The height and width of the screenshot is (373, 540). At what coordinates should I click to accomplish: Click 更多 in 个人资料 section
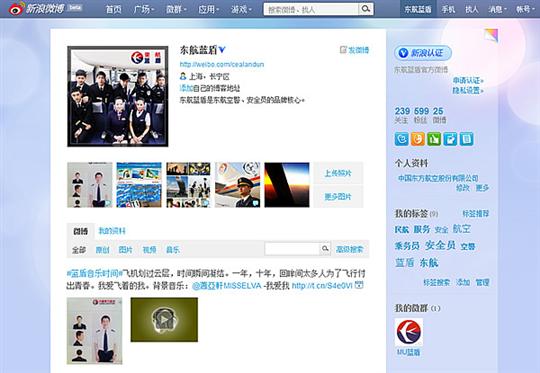(482, 188)
